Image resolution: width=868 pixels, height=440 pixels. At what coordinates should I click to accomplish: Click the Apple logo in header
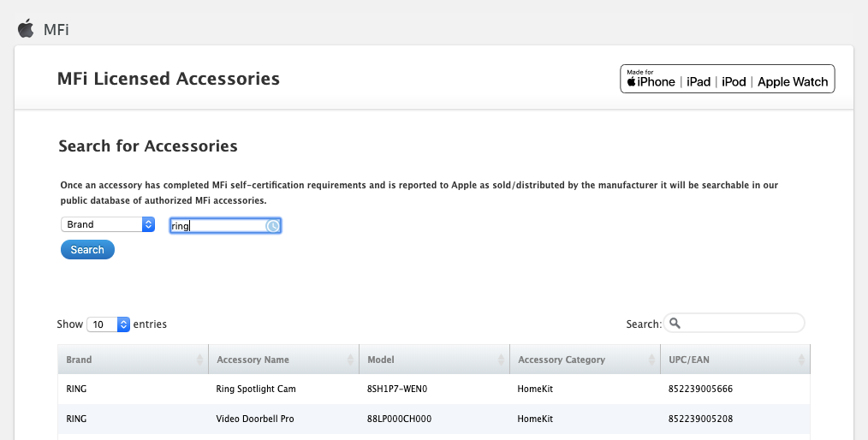(26, 28)
